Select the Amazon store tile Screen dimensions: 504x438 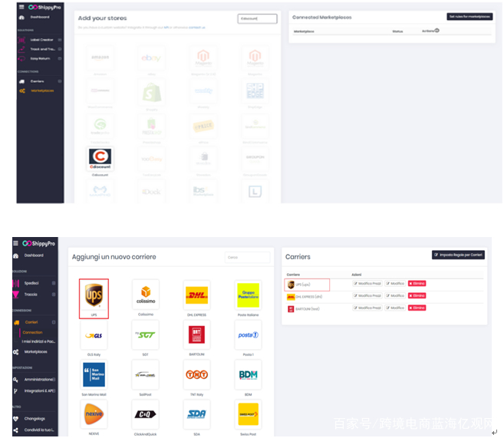tap(100, 58)
